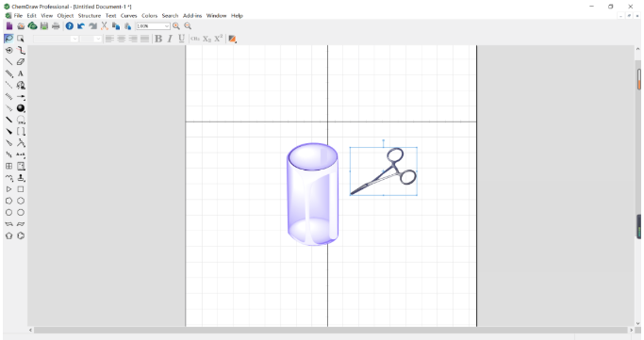The height and width of the screenshot is (340, 644).
Task: Select the Brackets tool
Action: (x=21, y=131)
